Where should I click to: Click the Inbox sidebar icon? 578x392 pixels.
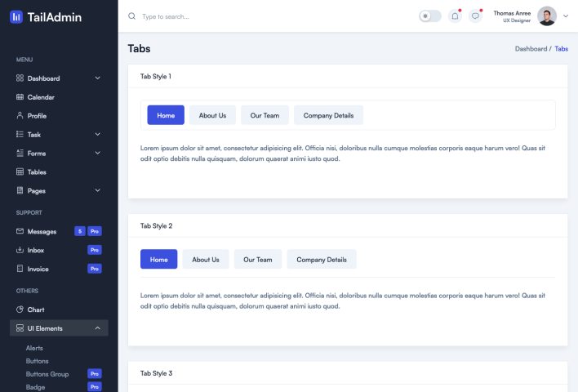20,250
